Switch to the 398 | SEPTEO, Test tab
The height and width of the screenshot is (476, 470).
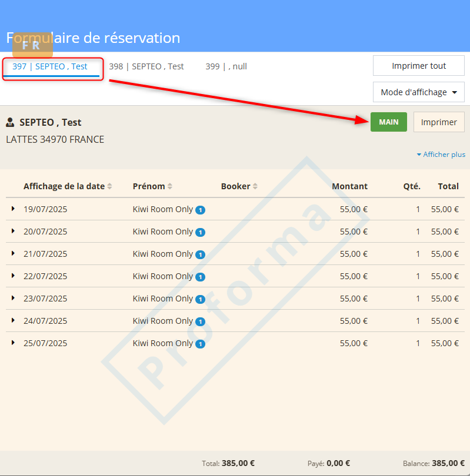[x=146, y=66]
